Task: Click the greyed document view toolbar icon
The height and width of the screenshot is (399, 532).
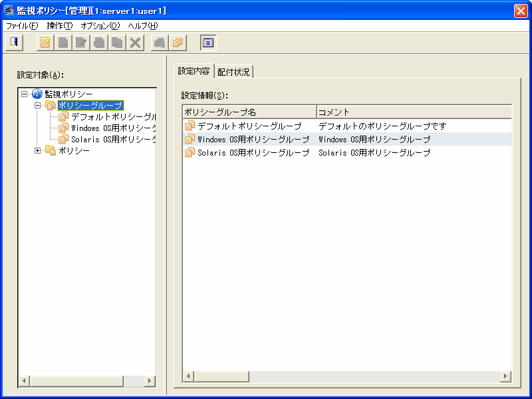Action: pos(63,43)
